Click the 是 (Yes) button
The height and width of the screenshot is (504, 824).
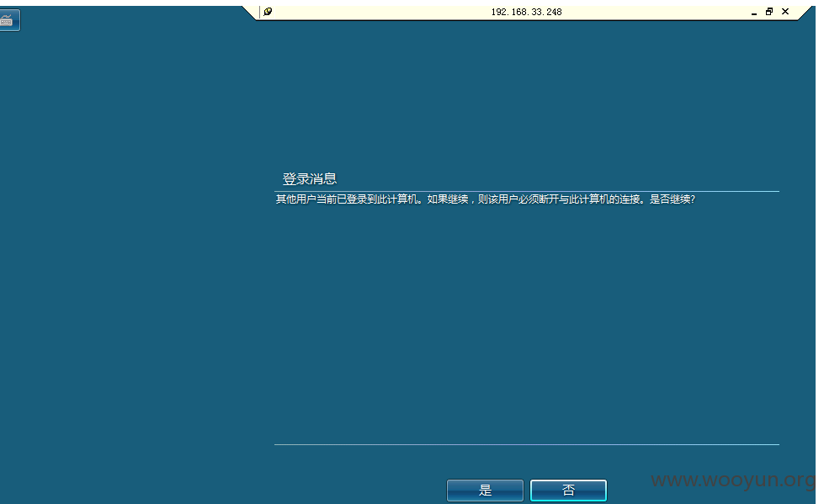[485, 491]
